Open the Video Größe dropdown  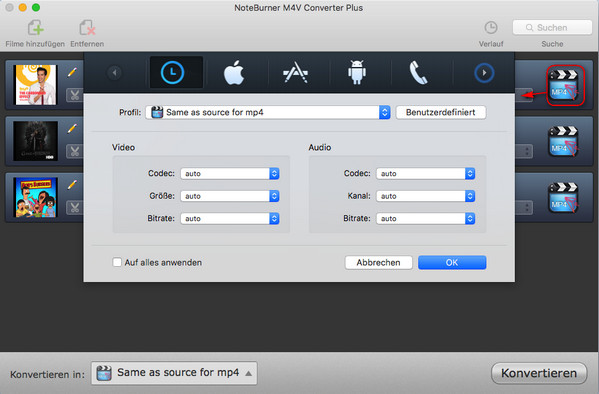click(230, 196)
